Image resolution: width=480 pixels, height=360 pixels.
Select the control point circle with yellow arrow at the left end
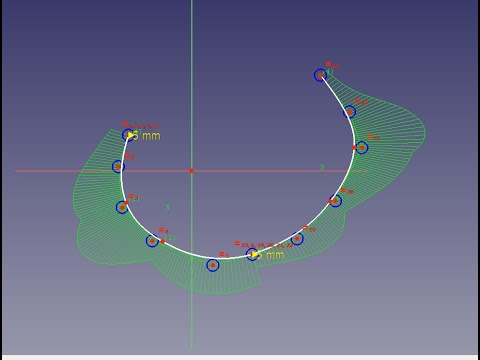(129, 135)
